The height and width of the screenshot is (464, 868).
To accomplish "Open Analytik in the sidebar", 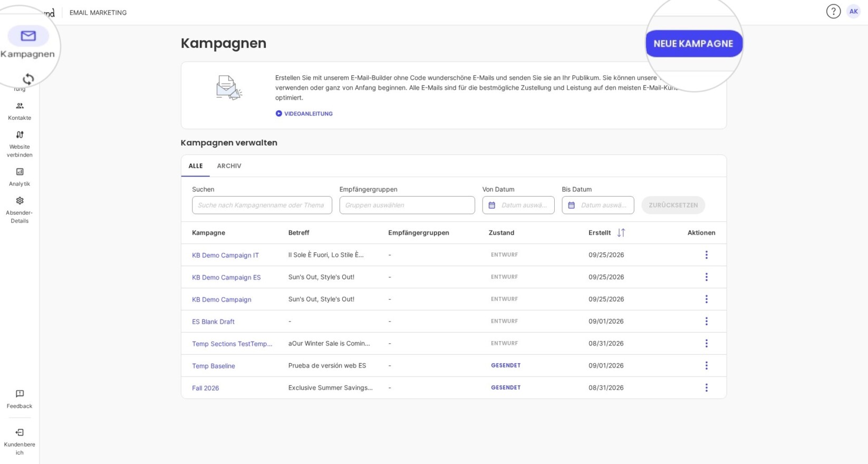I will pyautogui.click(x=20, y=177).
